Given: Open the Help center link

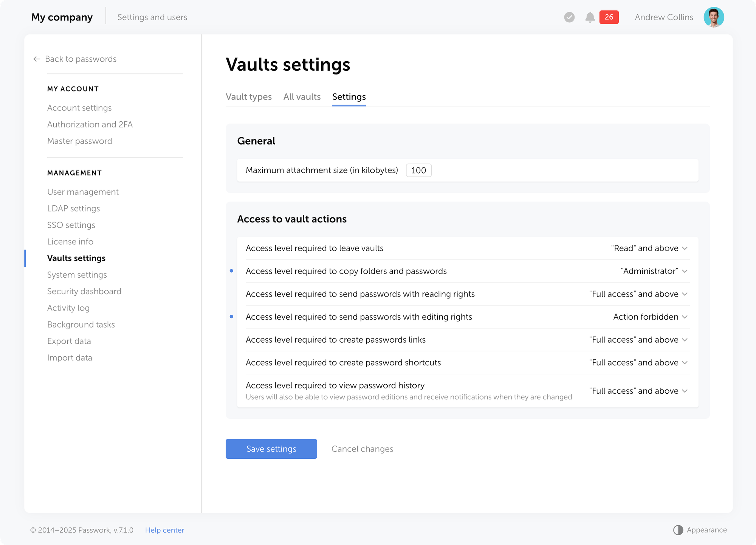Looking at the screenshot, I should [x=164, y=530].
